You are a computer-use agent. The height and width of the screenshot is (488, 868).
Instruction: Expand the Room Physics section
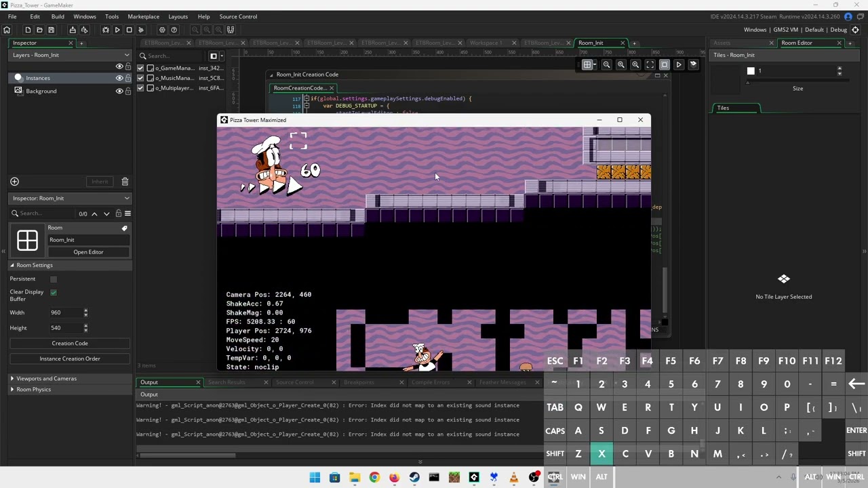[x=12, y=390]
